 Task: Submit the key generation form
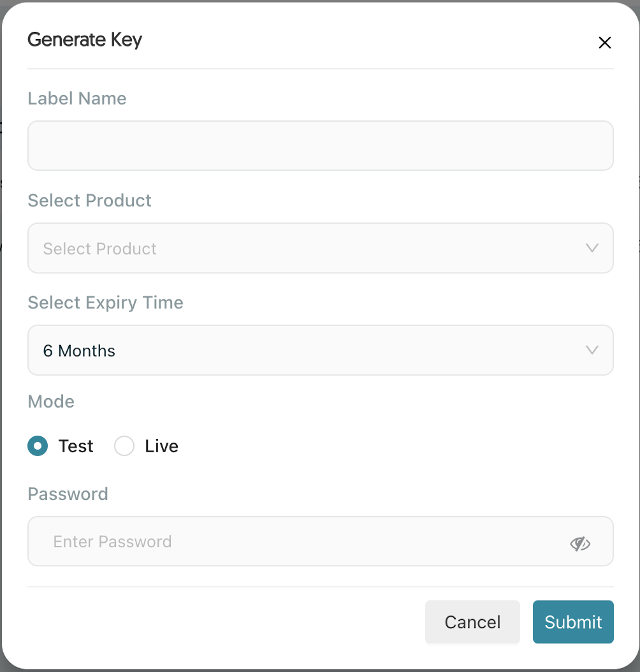(x=573, y=622)
